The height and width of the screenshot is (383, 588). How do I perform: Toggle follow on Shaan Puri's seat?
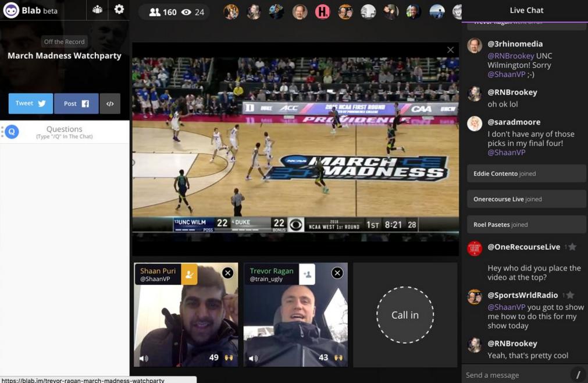(x=190, y=274)
